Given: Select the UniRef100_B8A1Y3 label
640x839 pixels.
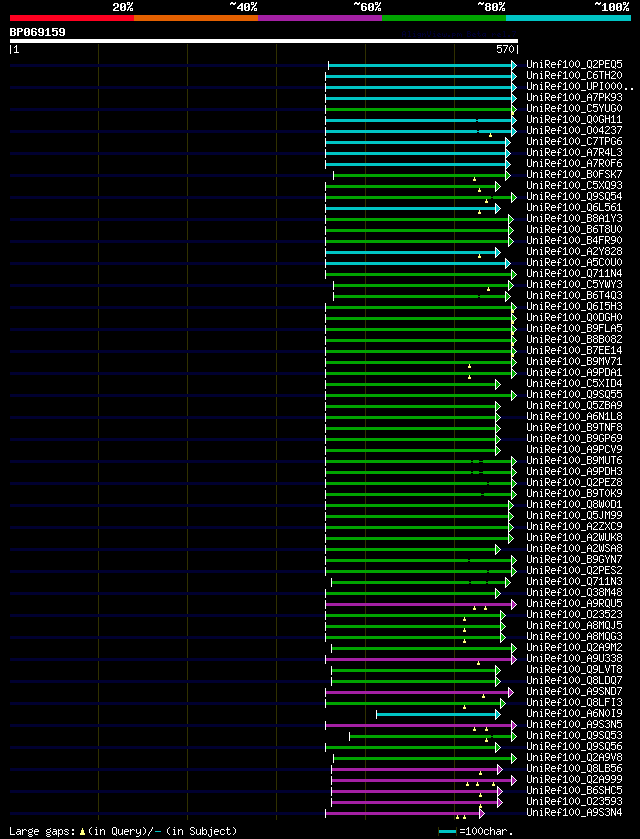Looking at the screenshot, I should click(x=574, y=218).
